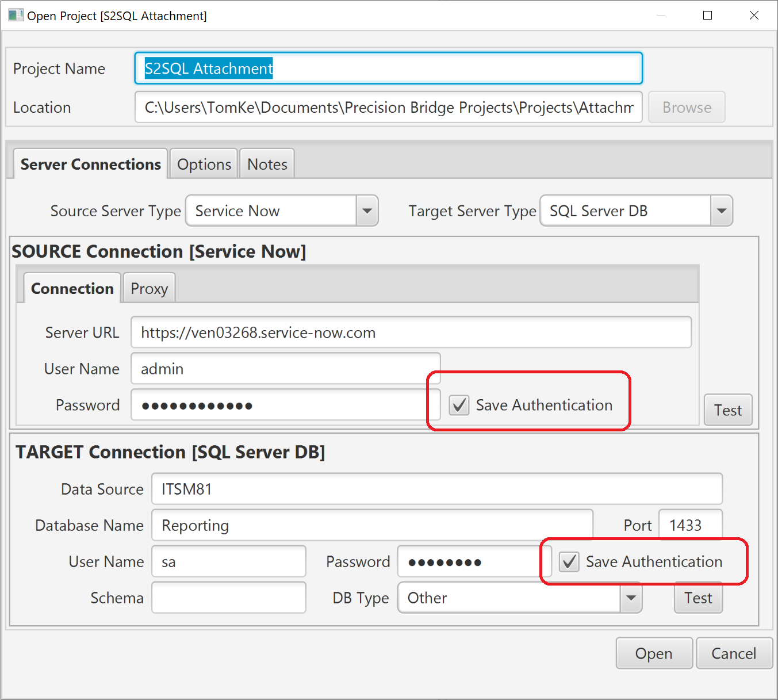This screenshot has height=700, width=778.
Task: Open the Target Server Type dropdown
Action: (721, 211)
